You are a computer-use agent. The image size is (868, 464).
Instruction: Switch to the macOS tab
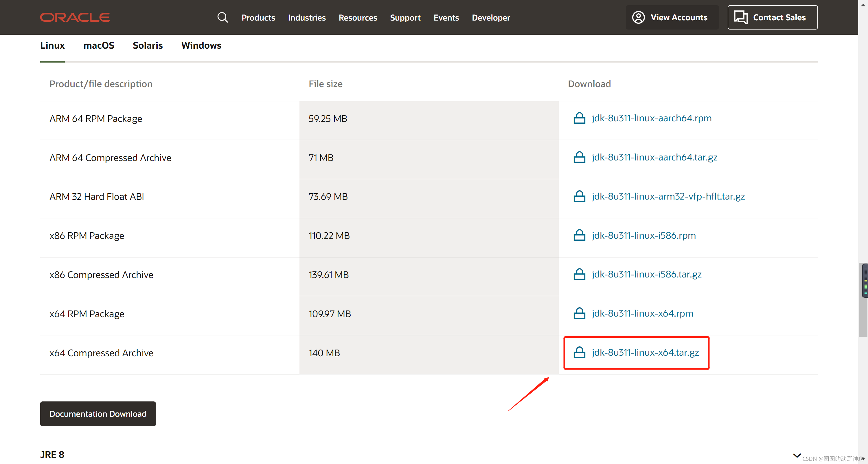point(99,45)
